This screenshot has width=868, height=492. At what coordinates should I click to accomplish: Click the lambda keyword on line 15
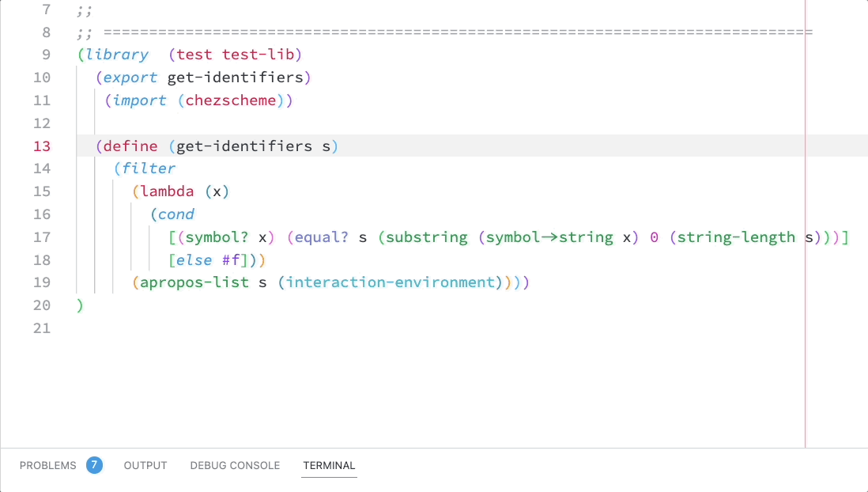168,191
